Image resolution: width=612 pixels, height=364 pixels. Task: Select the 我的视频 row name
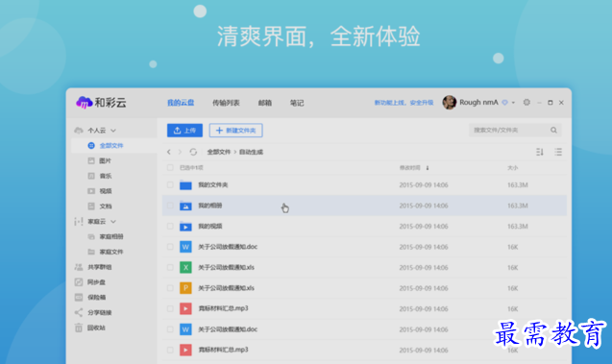210,227
